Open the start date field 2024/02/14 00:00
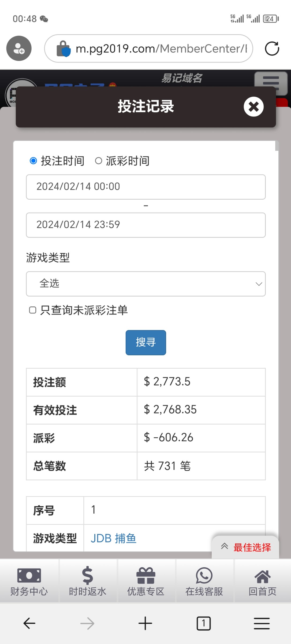The height and width of the screenshot is (644, 291). pyautogui.click(x=146, y=187)
